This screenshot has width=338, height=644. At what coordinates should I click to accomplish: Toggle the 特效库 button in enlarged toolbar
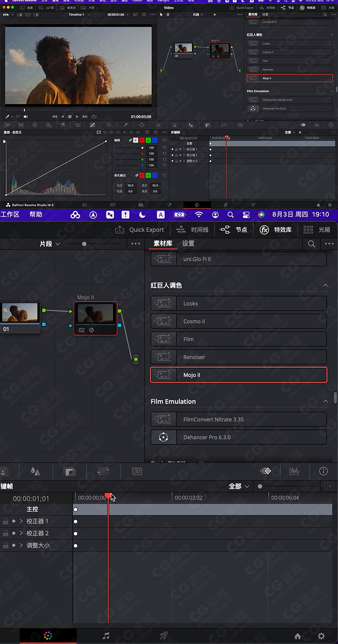[276, 230]
